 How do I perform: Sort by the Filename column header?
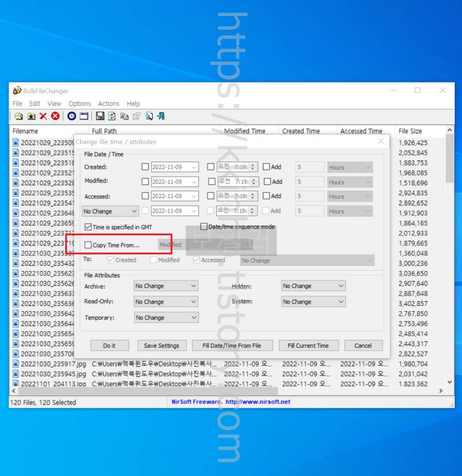coord(49,131)
